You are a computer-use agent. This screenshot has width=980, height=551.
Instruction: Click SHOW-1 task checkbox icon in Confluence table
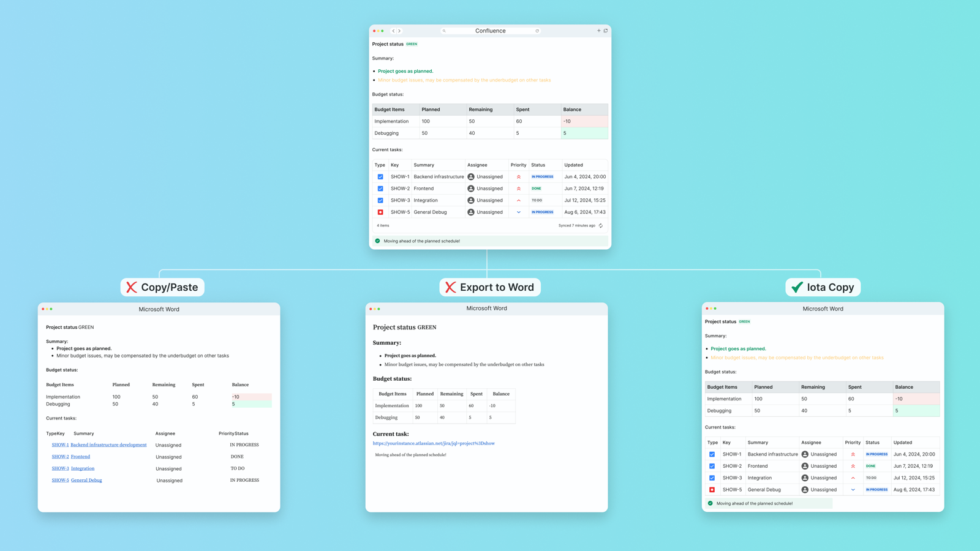380,177
